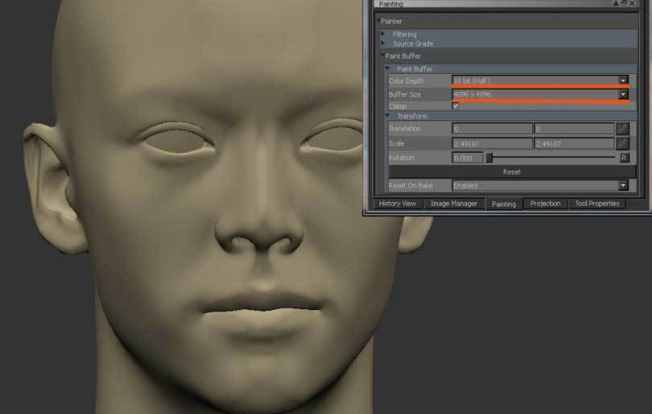Click the first Translation input field

pos(492,129)
